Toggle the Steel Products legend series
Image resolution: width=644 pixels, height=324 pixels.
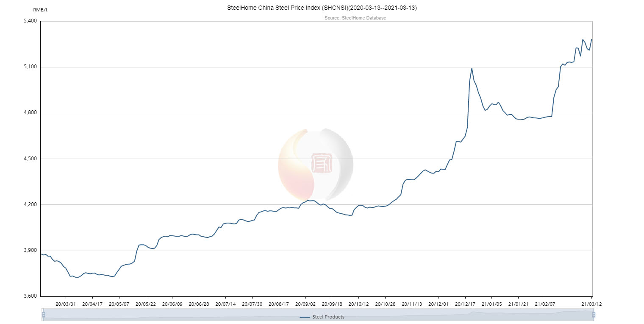322,317
